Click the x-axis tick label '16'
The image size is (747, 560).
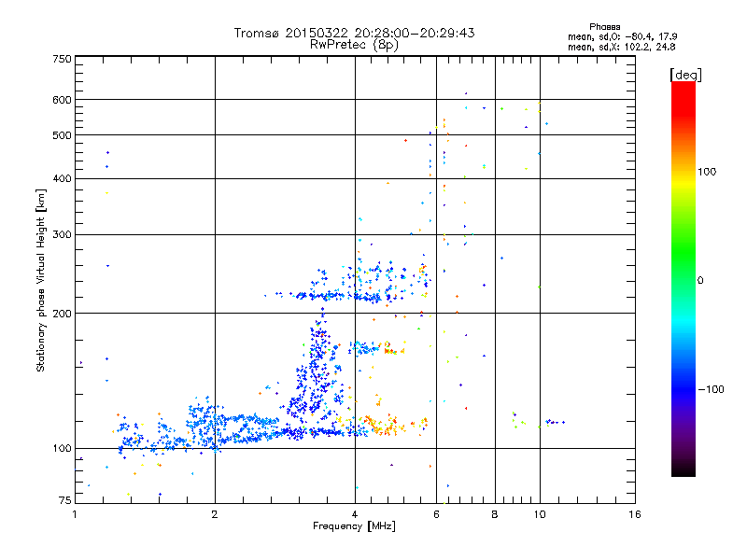click(x=635, y=514)
